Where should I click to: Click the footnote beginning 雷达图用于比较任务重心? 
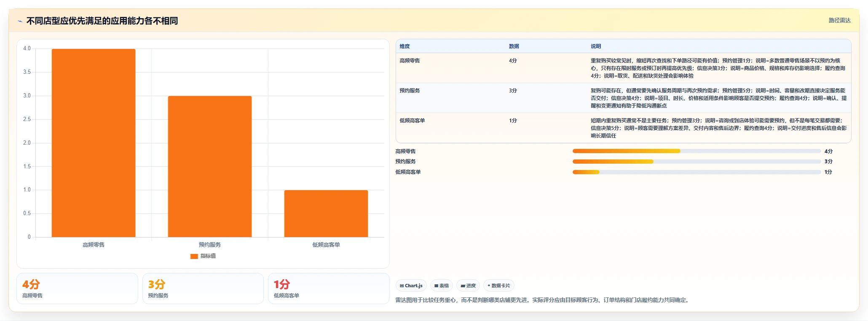point(543,300)
